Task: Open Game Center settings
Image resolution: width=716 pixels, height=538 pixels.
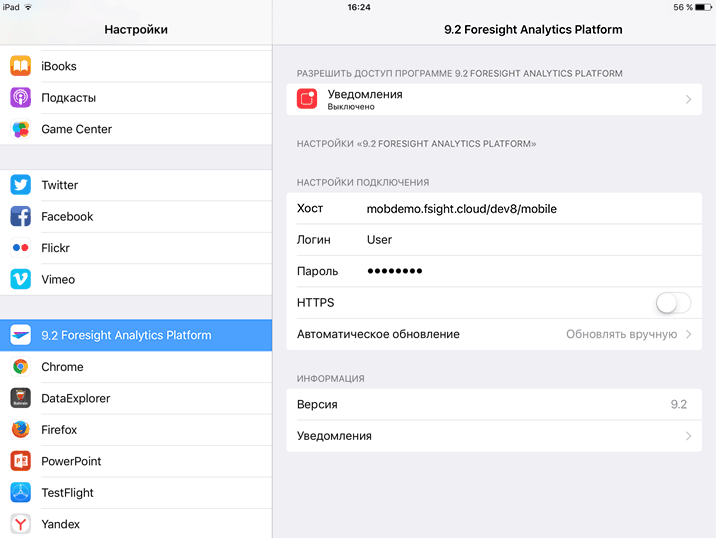Action: tap(136, 129)
